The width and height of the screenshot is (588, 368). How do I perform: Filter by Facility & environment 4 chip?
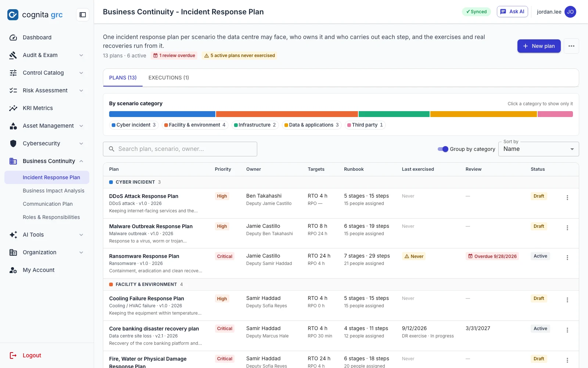pyautogui.click(x=195, y=125)
